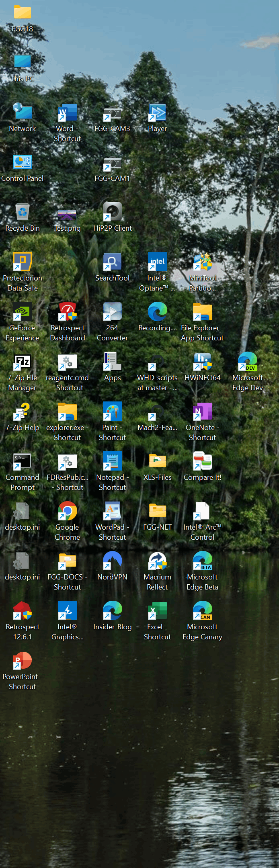Click the Recording Edge shortcut
The height and width of the screenshot is (868, 279).
coord(158,311)
